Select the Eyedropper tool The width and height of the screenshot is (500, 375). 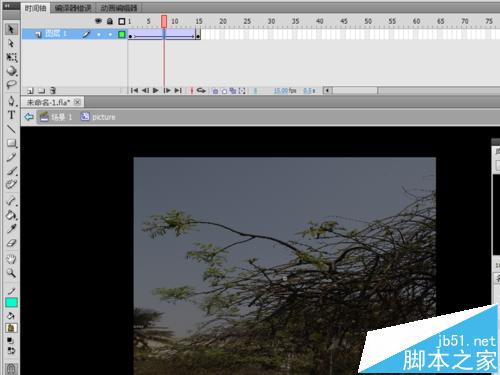point(11,229)
